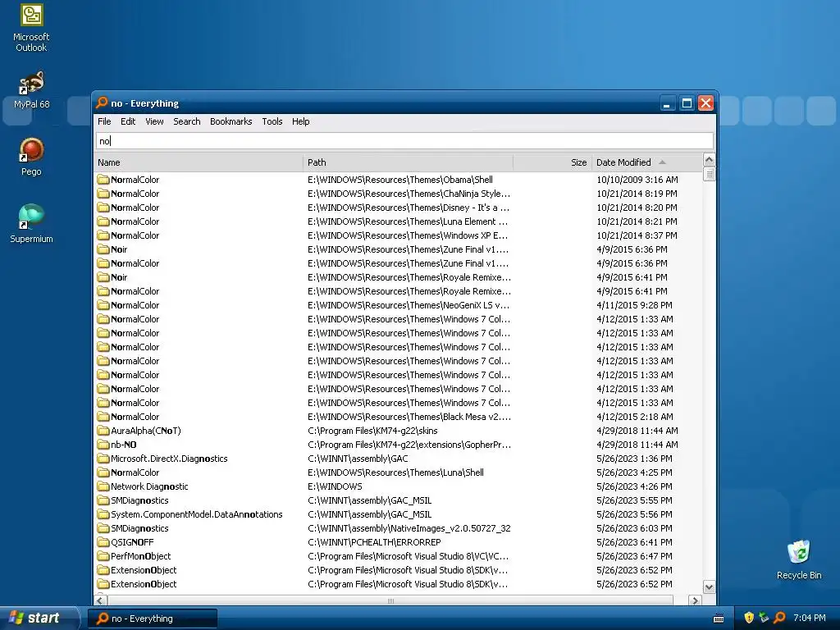The image size is (840, 630).
Task: Click the horizontal scrollbar right arrow
Action: [695, 600]
